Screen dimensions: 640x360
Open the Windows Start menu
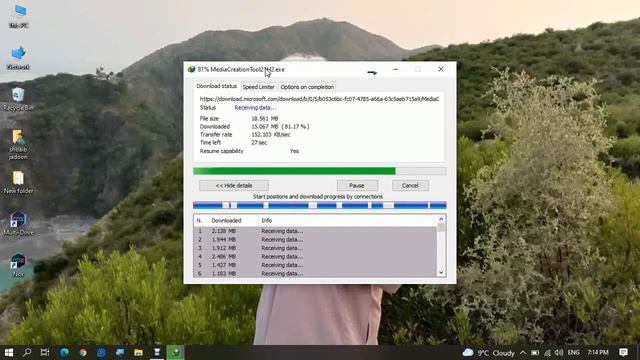(9, 352)
